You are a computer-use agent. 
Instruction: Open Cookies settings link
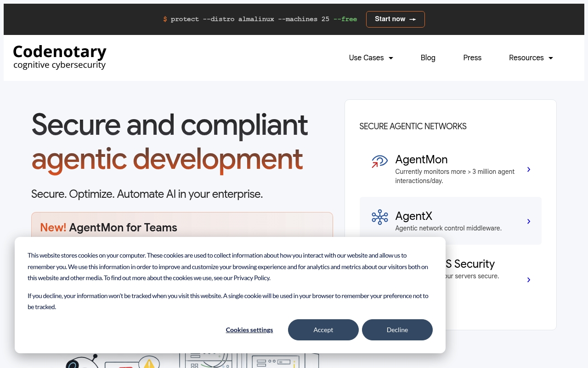tap(249, 330)
